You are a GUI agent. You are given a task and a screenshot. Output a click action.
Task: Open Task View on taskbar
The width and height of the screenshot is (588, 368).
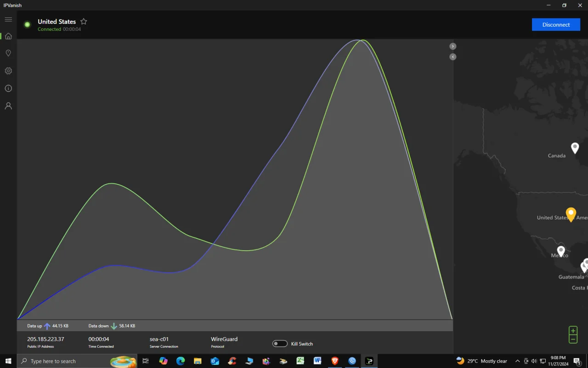coord(146,361)
